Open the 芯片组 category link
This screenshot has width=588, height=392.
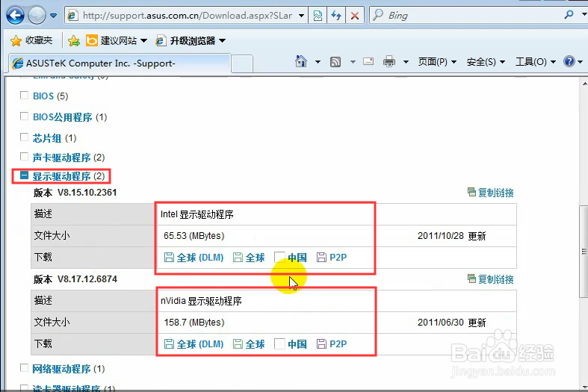(x=47, y=138)
